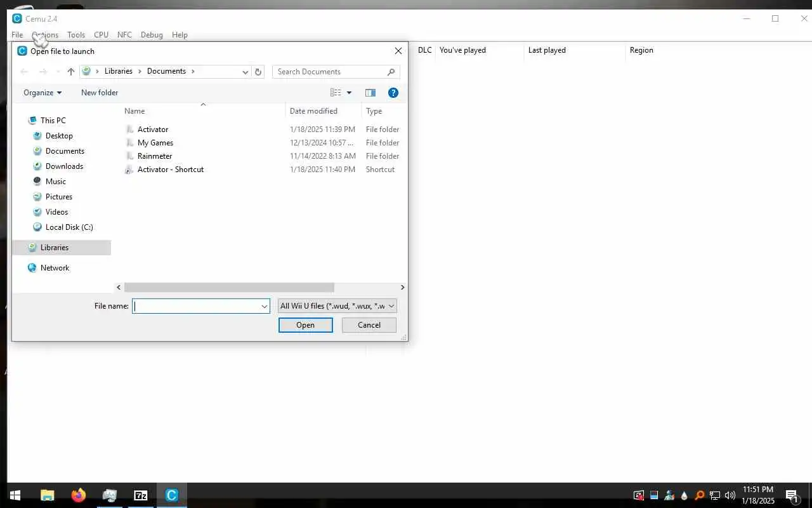
Task: Click the horizontal scrollbar thumb in file list
Action: point(229,288)
